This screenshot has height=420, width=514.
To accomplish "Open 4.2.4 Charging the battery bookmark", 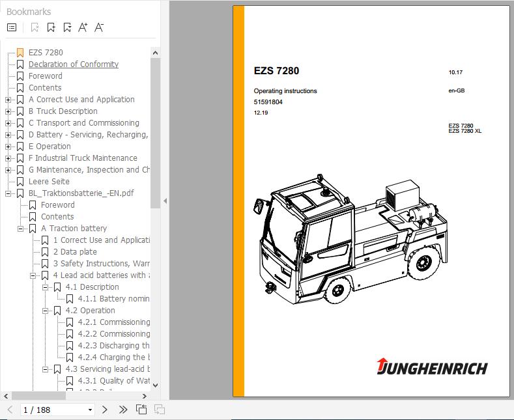I will pyautogui.click(x=114, y=357).
